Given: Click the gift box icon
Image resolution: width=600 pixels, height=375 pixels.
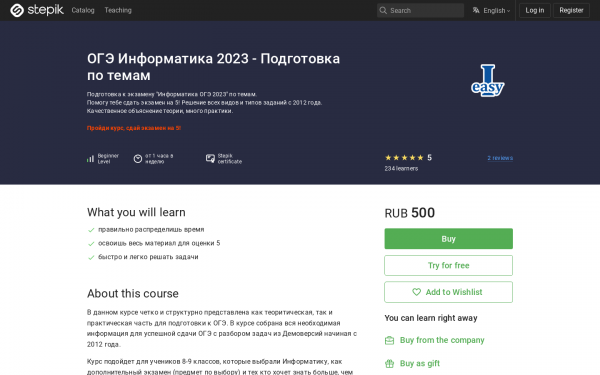Looking at the screenshot, I should pos(389,363).
